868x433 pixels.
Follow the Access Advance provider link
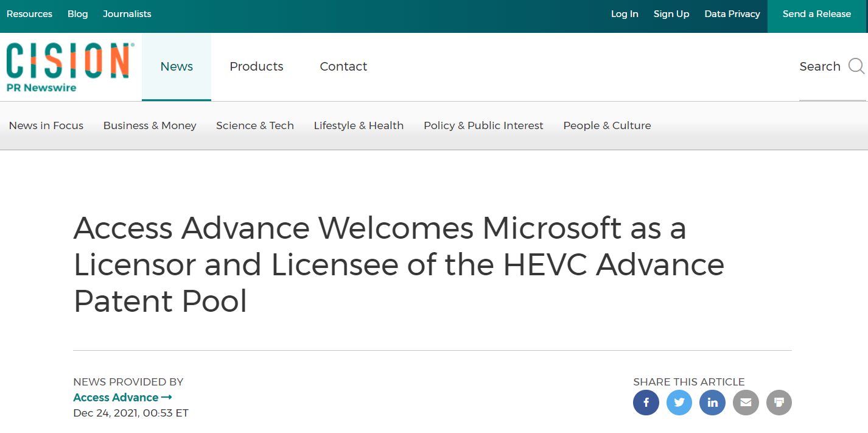point(122,398)
